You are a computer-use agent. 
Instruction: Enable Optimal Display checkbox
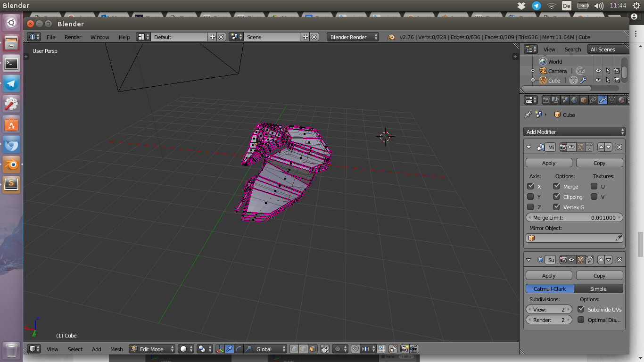coord(581,320)
